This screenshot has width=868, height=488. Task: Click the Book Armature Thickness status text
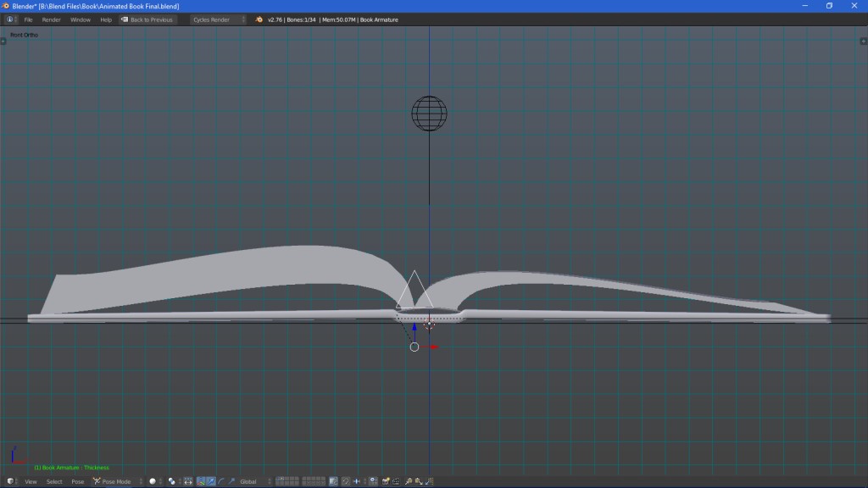pyautogui.click(x=71, y=467)
